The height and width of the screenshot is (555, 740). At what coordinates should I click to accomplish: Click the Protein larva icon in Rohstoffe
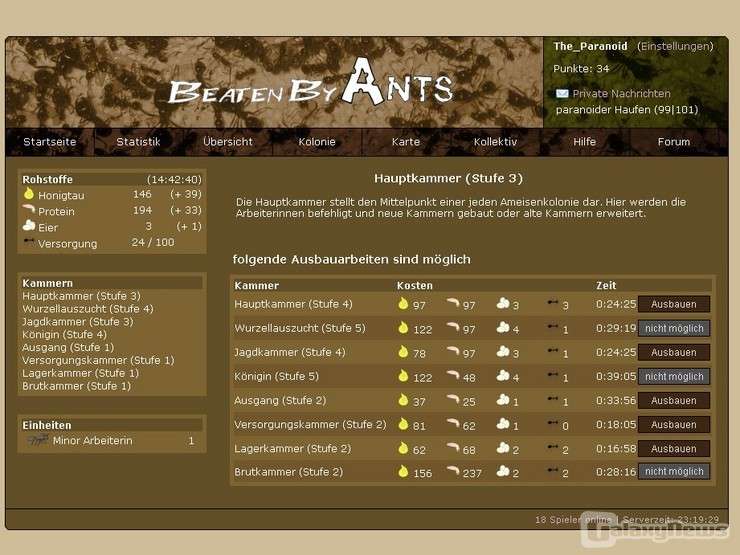(29, 209)
